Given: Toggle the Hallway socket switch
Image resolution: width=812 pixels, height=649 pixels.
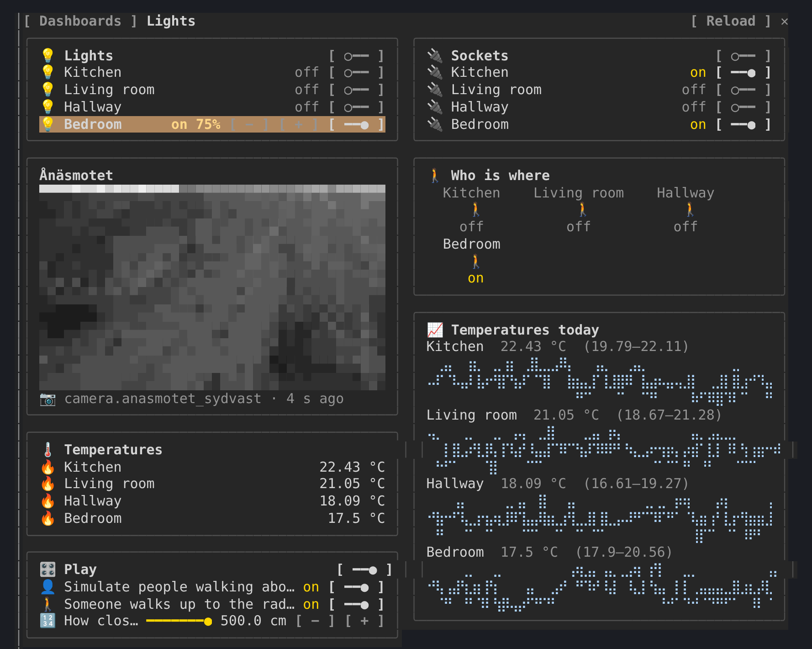Looking at the screenshot, I should pyautogui.click(x=743, y=107).
